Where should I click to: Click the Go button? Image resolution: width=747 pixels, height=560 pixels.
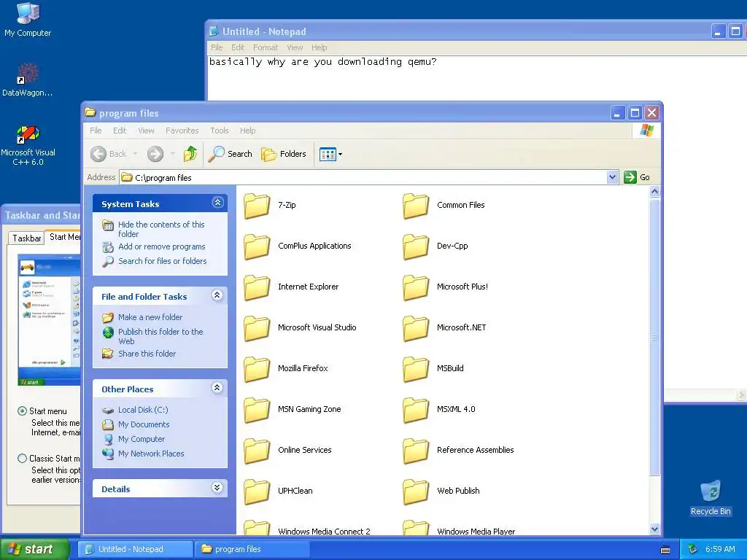(x=637, y=177)
